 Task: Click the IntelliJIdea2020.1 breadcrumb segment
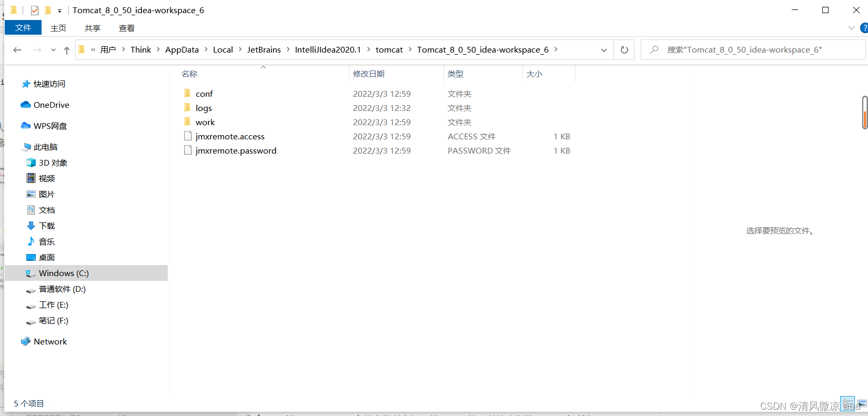328,49
